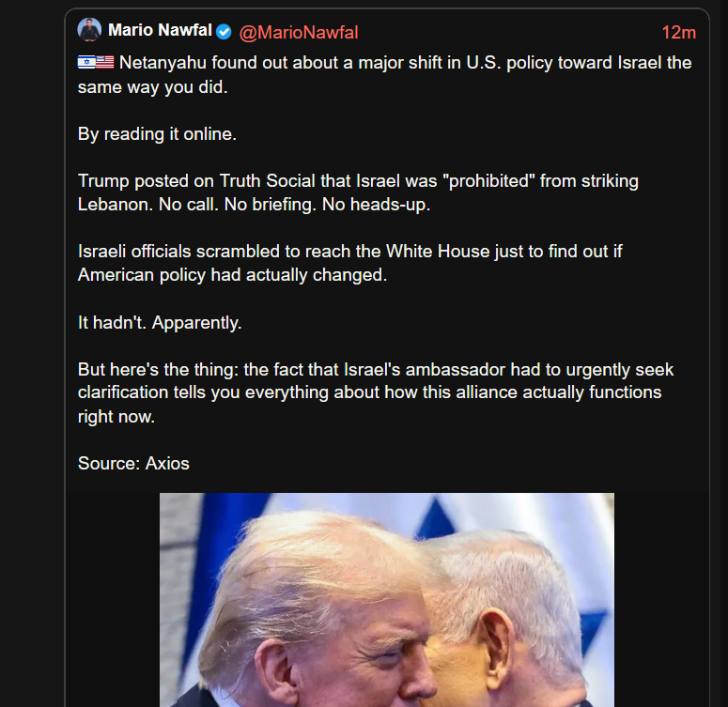Click 'No call. No briefing. No heads-up.' text
728x707 pixels.
[295, 205]
